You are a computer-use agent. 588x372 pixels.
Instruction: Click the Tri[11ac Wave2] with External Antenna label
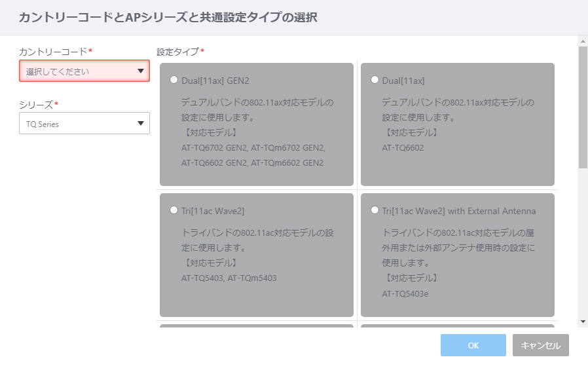coord(459,211)
